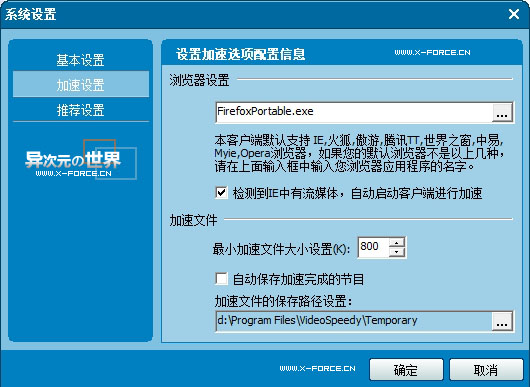This screenshot has width=530, height=387.
Task: Cancel changes with 取消 button
Action: pos(486,370)
